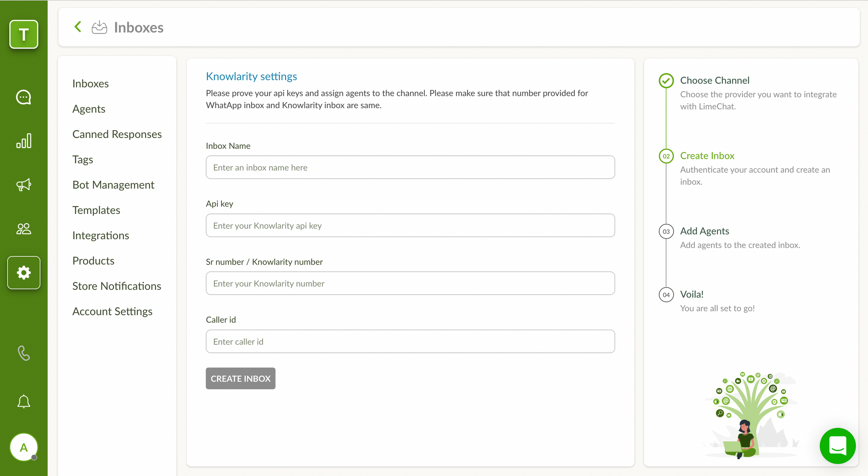Focus the Knowlarity number field
The height and width of the screenshot is (476, 868).
(410, 283)
